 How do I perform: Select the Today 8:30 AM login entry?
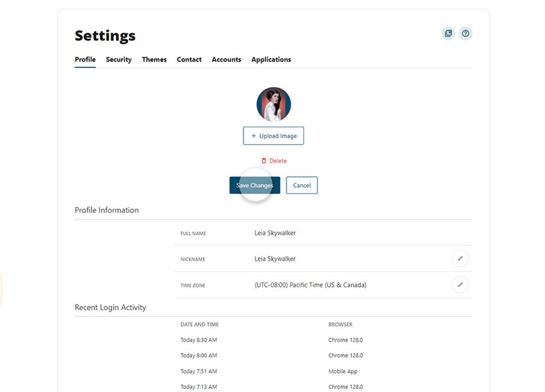(199, 340)
